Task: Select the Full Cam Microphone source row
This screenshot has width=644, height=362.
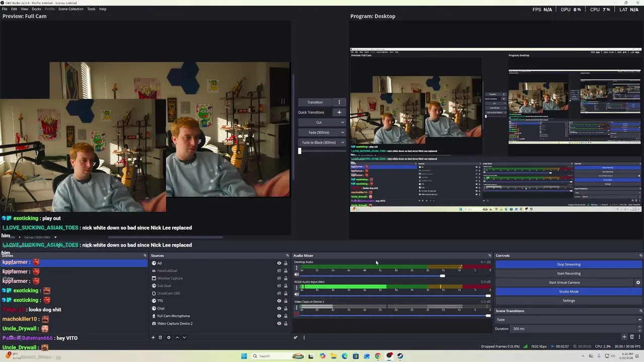Action: coord(220,316)
